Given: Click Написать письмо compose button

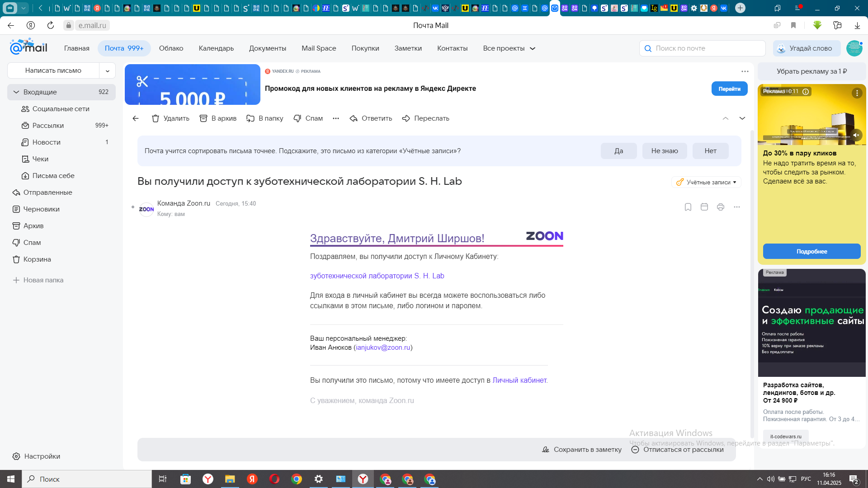Looking at the screenshot, I should click(53, 70).
